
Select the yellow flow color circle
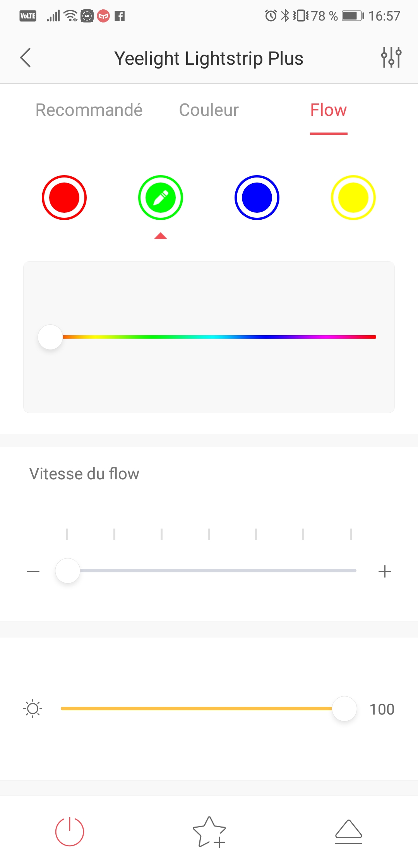click(x=353, y=198)
